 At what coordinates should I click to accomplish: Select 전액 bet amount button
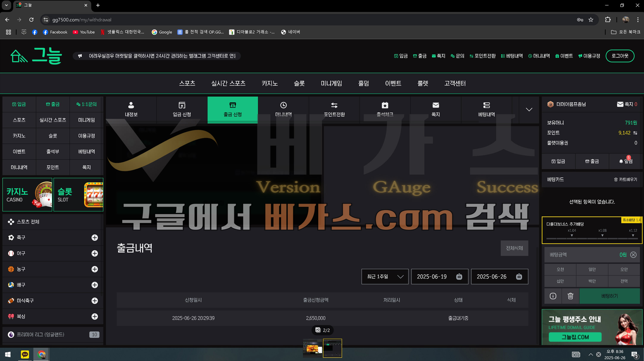624,281
